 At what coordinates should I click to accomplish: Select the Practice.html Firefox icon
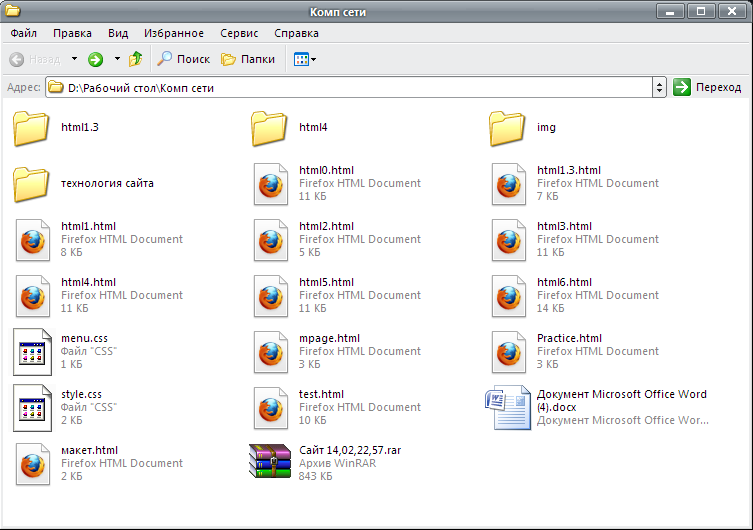(x=509, y=353)
